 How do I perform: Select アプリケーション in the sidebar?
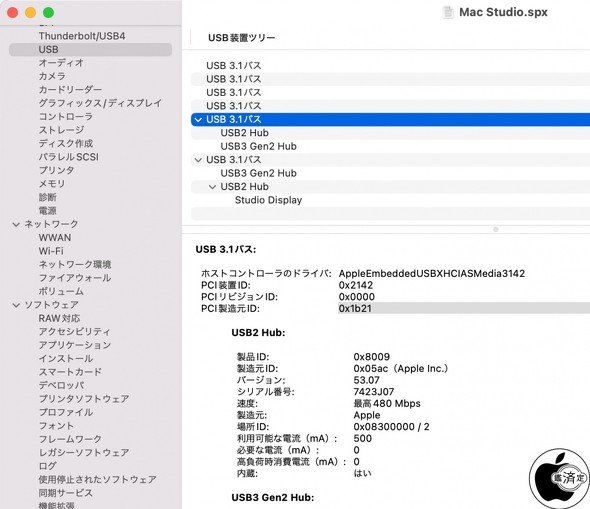pyautogui.click(x=75, y=345)
